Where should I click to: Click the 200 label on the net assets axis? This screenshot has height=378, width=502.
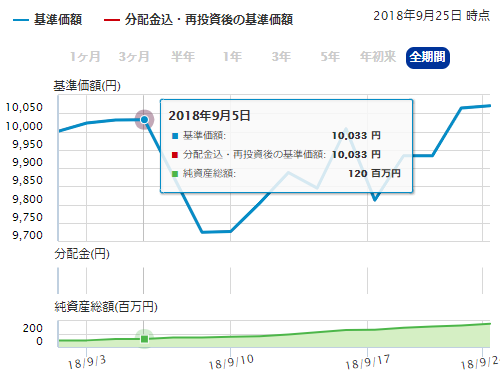(x=33, y=328)
